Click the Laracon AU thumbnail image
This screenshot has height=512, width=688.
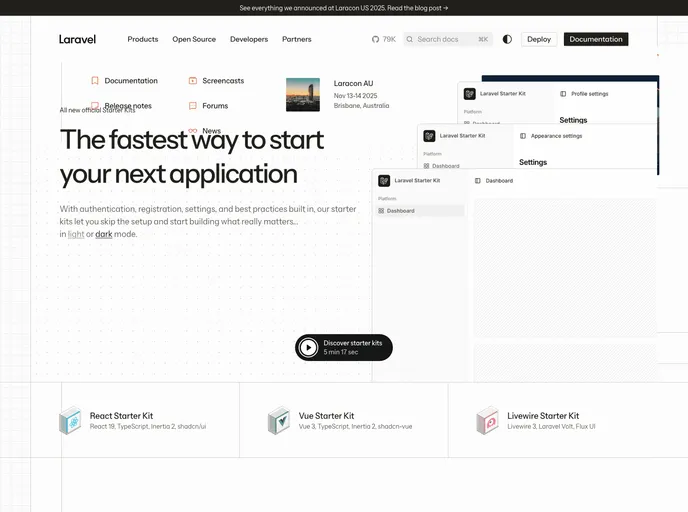pyautogui.click(x=303, y=94)
